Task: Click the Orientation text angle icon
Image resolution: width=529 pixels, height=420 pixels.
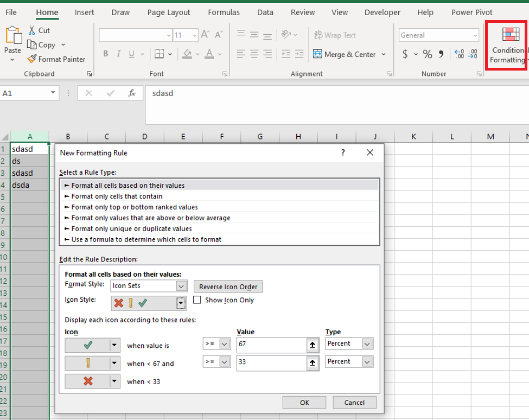Action: [x=286, y=34]
